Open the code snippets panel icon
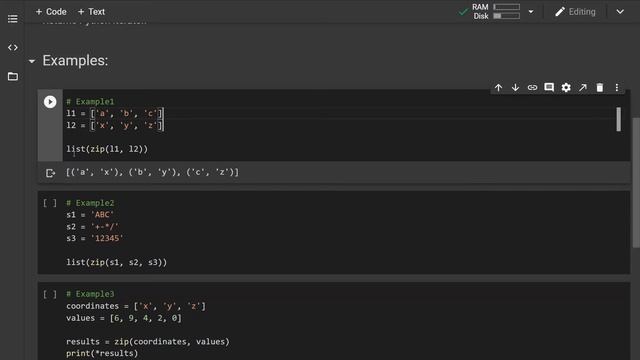The height and width of the screenshot is (360, 640). 13,47
